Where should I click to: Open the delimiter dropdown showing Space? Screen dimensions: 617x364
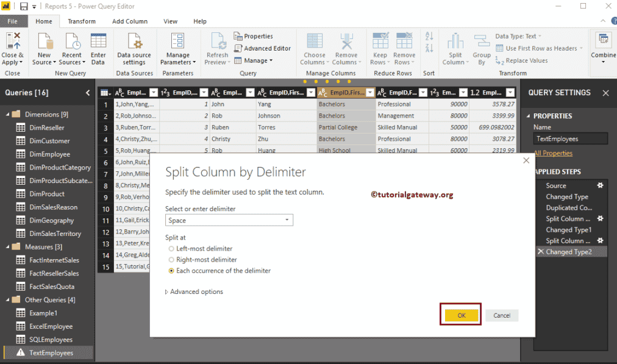[x=229, y=220]
